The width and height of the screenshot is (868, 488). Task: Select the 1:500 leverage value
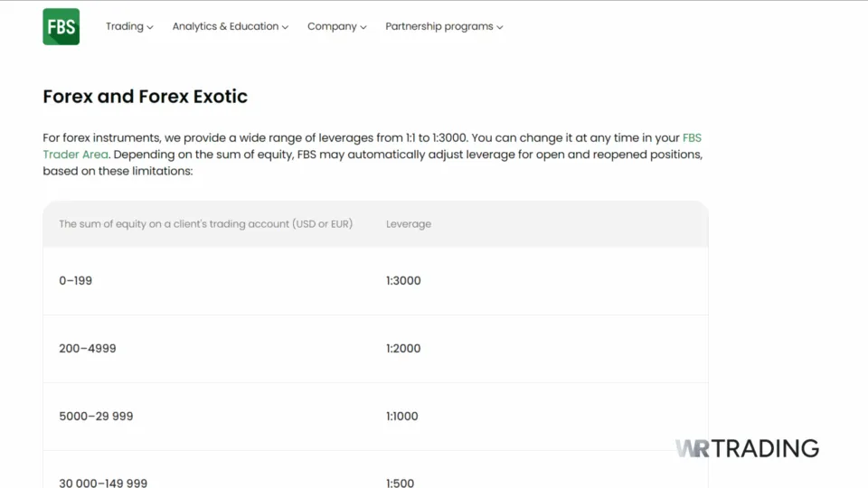click(401, 483)
